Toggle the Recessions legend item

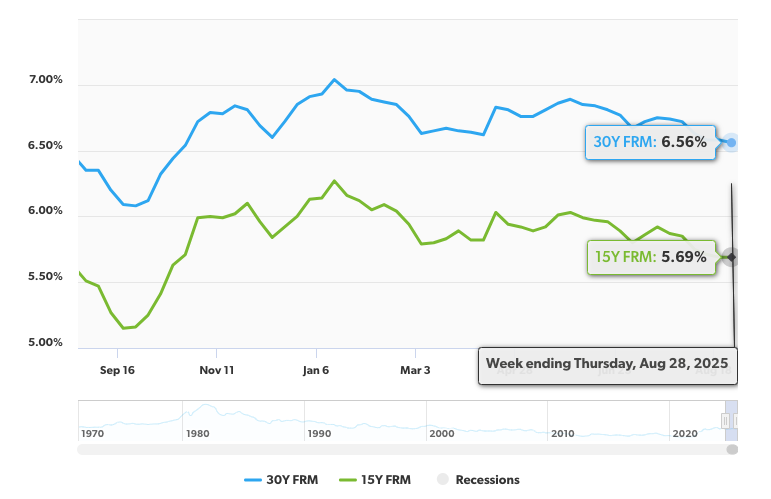pyautogui.click(x=478, y=480)
